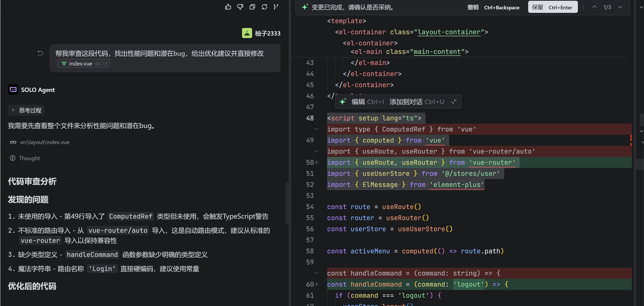Click the el-main class="main-content" sticky line

pyautogui.click(x=410, y=52)
